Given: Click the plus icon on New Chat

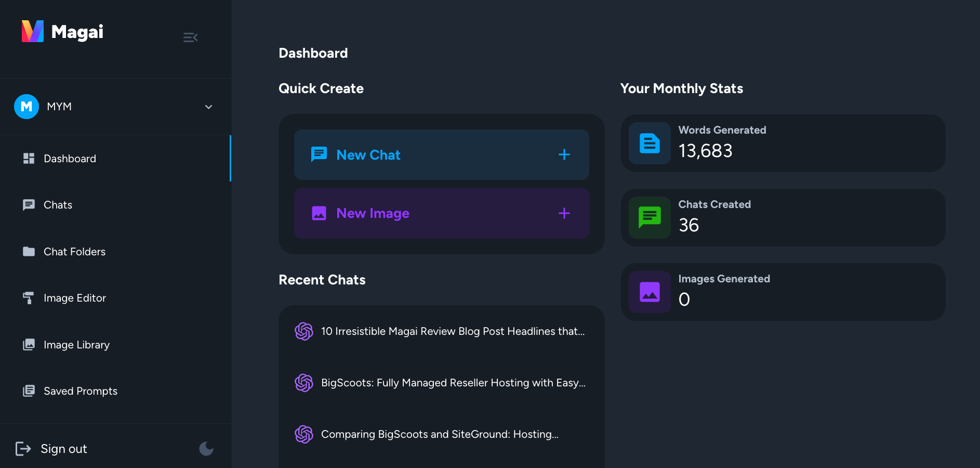Looking at the screenshot, I should click(564, 154).
